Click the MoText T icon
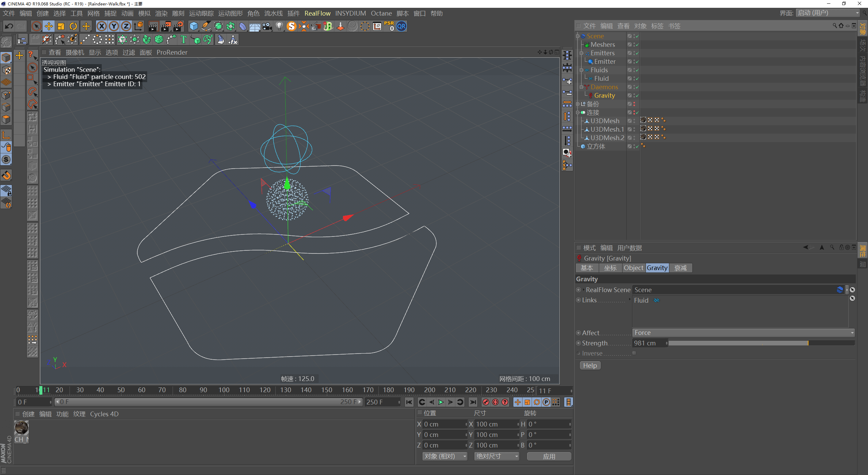The height and width of the screenshot is (475, 868). pyautogui.click(x=183, y=40)
